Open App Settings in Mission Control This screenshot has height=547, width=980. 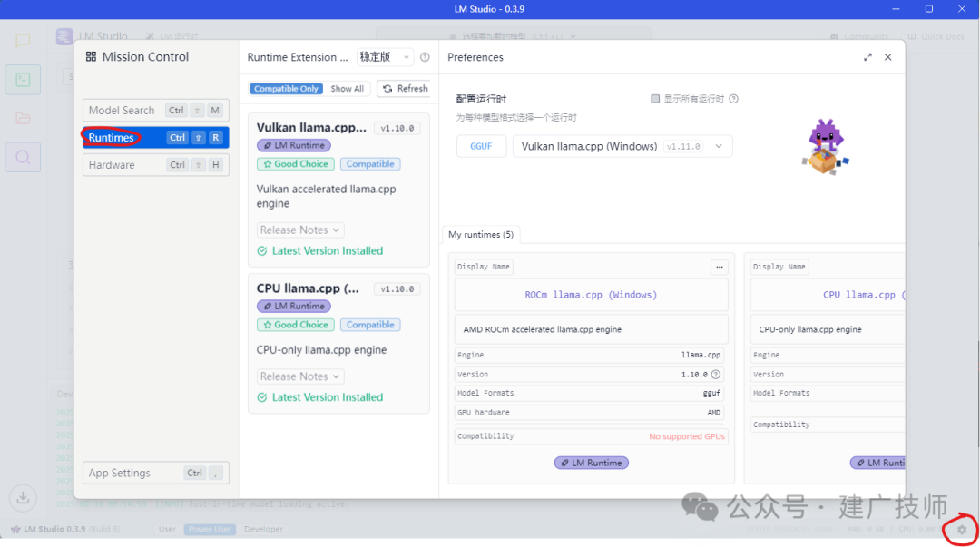(x=156, y=473)
